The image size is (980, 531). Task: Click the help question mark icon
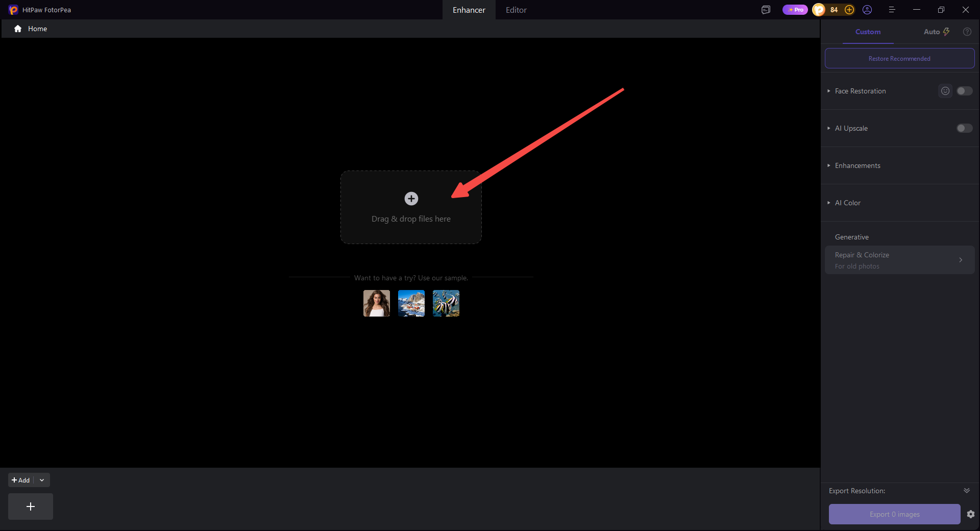967,32
